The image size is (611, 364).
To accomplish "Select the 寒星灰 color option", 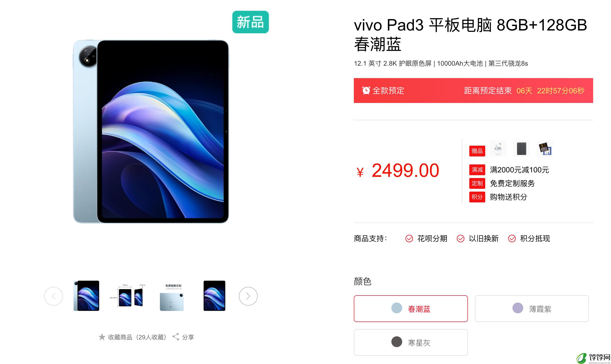I will pos(411,342).
